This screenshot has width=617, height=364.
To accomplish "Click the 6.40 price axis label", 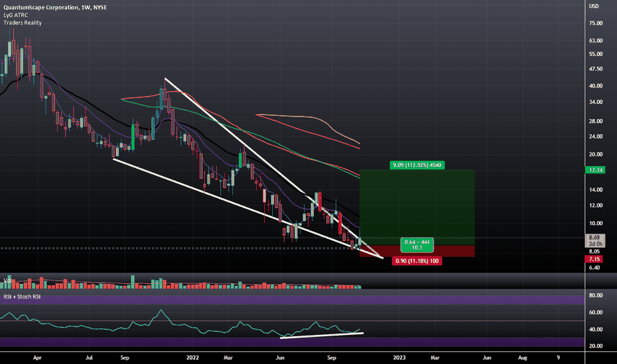I will coord(594,267).
